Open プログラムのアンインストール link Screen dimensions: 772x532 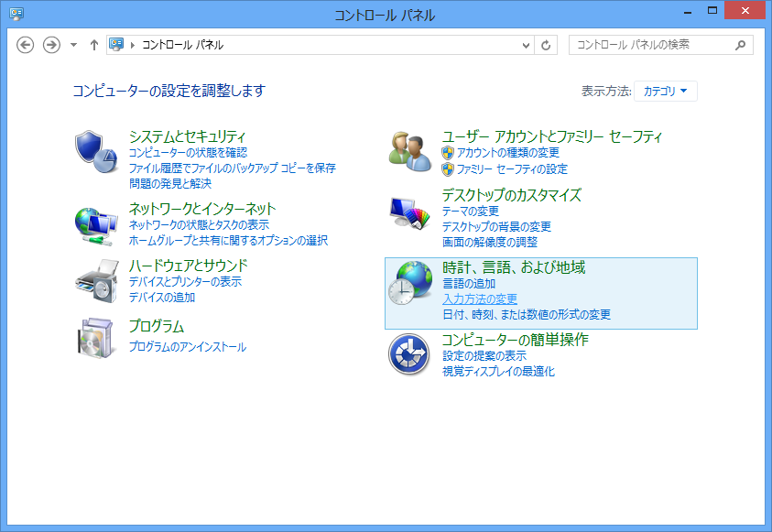(188, 347)
